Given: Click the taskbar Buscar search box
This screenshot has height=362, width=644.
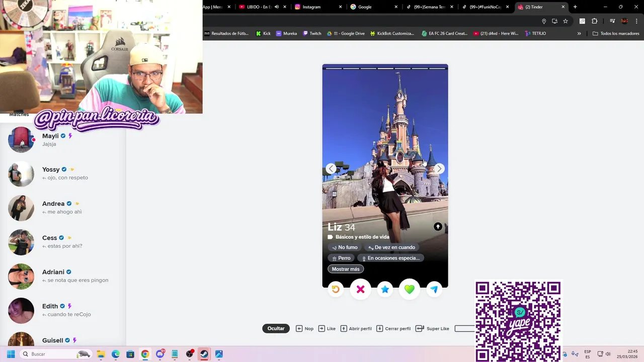Looking at the screenshot, I should (x=55, y=354).
